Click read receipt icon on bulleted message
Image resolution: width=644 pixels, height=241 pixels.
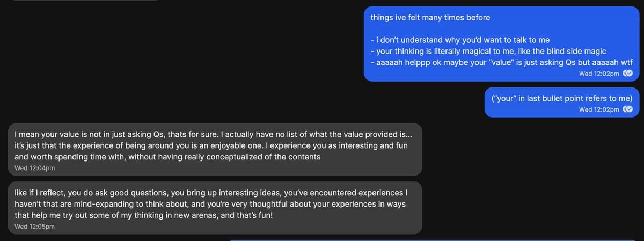pos(627,74)
